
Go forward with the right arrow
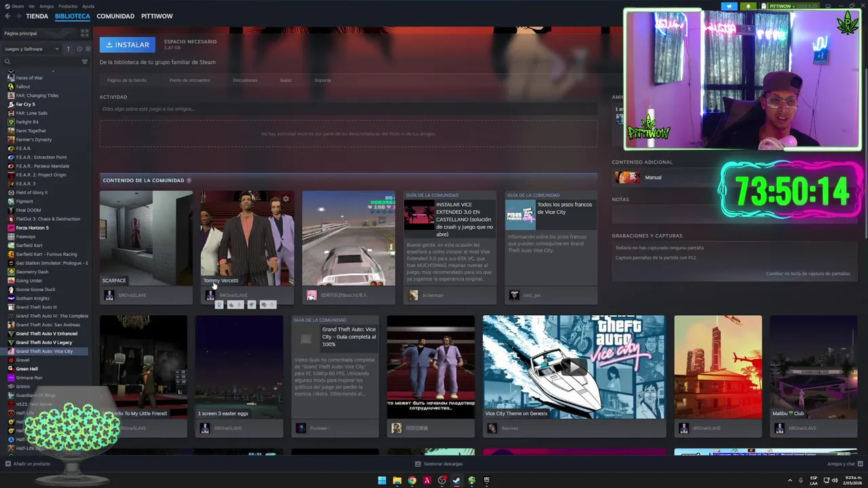17,16
